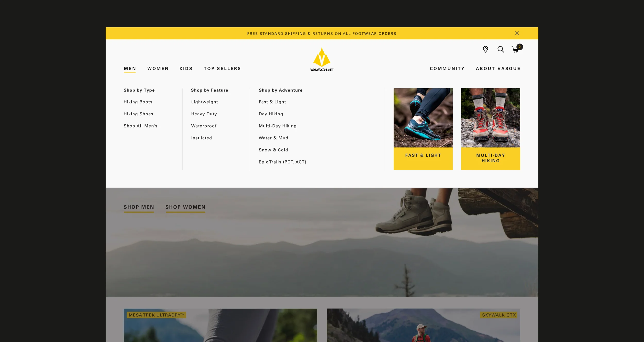Click the Vasque logo
This screenshot has width=644, height=342.
pyautogui.click(x=322, y=60)
